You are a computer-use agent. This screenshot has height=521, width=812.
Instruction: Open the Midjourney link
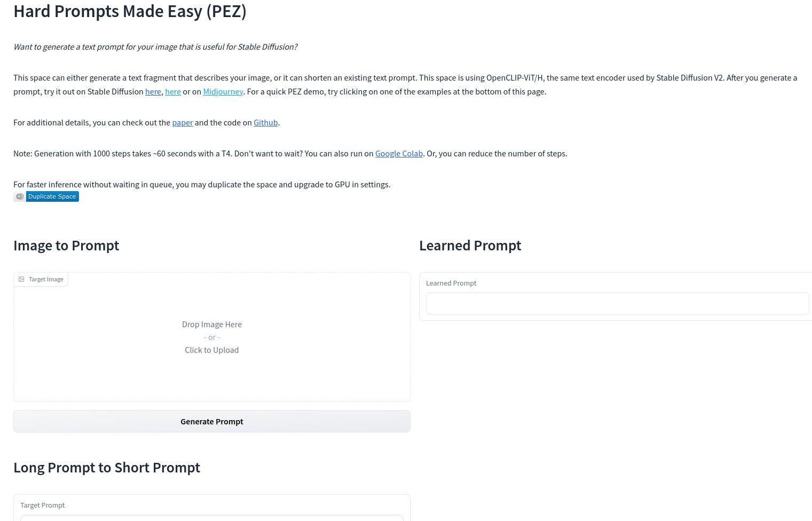tap(223, 91)
